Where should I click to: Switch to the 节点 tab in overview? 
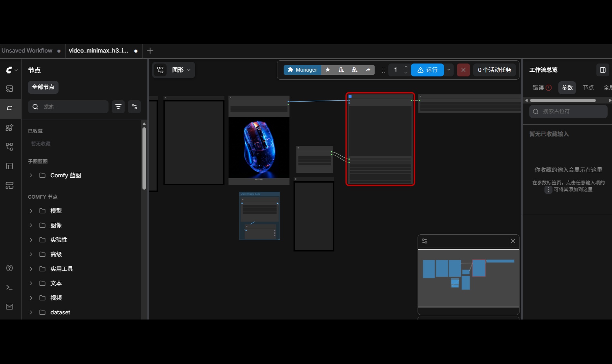[x=588, y=88]
